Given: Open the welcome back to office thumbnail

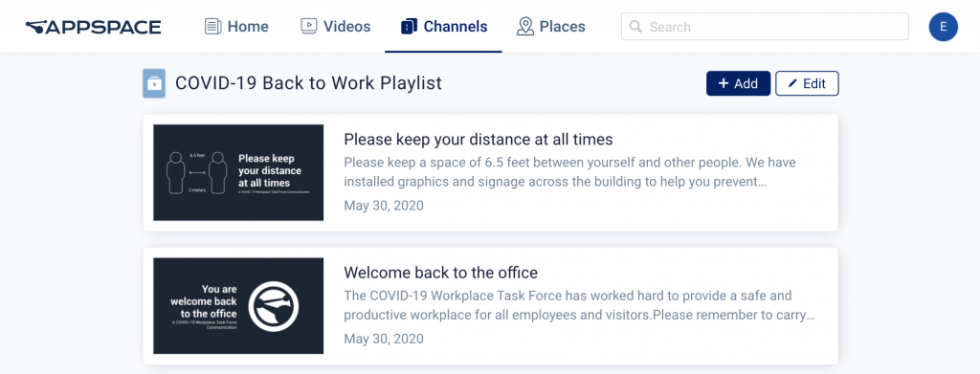Looking at the screenshot, I should (x=238, y=306).
